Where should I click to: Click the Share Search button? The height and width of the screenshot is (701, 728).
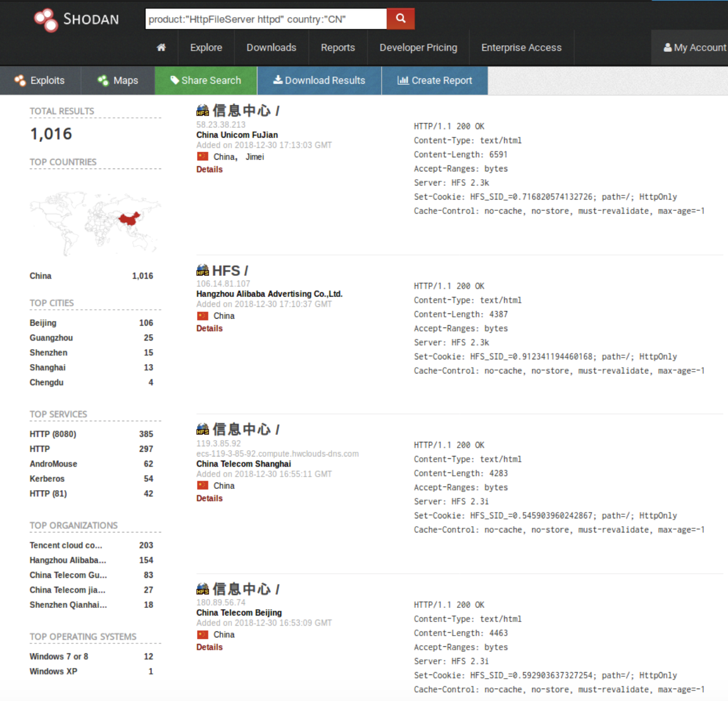click(x=206, y=81)
